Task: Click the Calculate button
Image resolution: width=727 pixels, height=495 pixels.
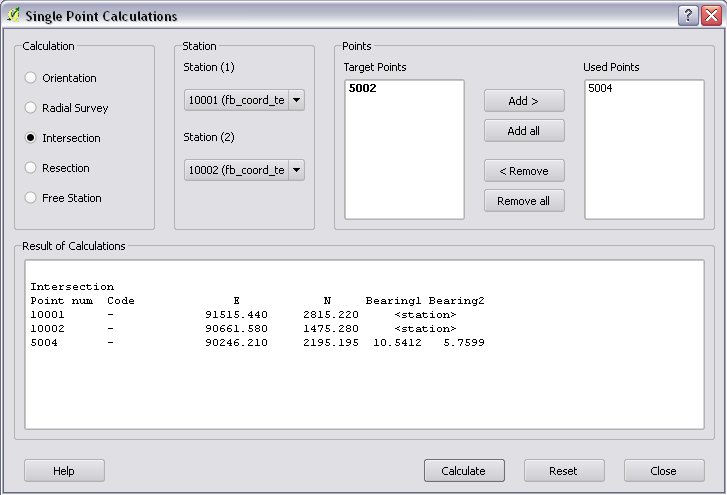Action: coord(464,470)
